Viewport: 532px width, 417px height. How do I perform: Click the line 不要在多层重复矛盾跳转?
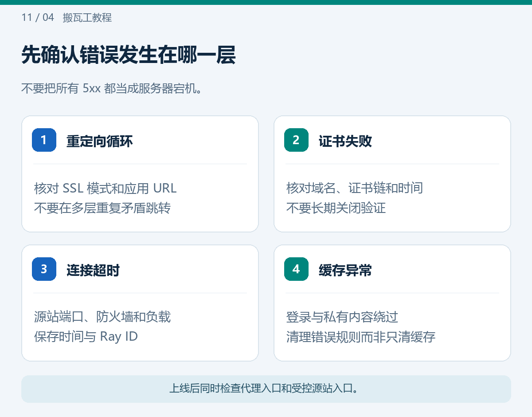(x=102, y=208)
